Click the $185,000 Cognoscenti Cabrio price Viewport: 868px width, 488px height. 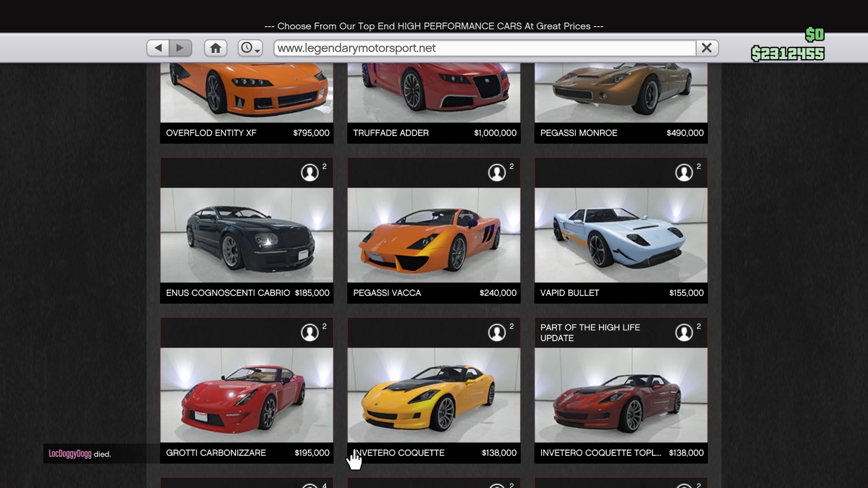point(312,293)
